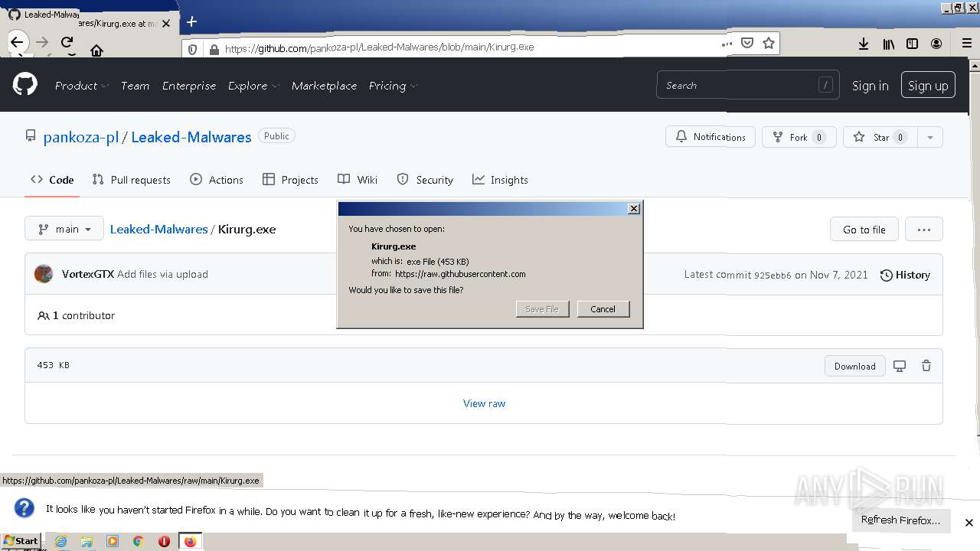This screenshot has width=980, height=551.
Task: Open commit 925ebb6 link
Action: point(773,275)
